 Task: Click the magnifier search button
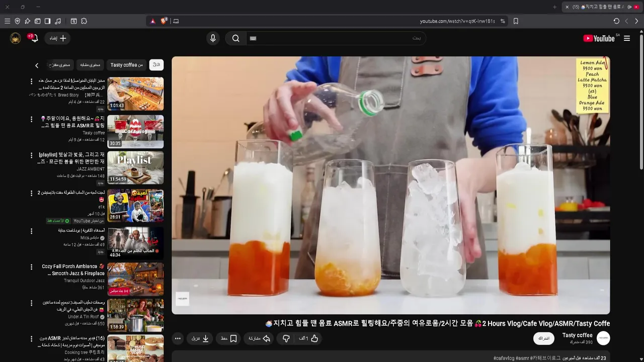[x=235, y=38]
